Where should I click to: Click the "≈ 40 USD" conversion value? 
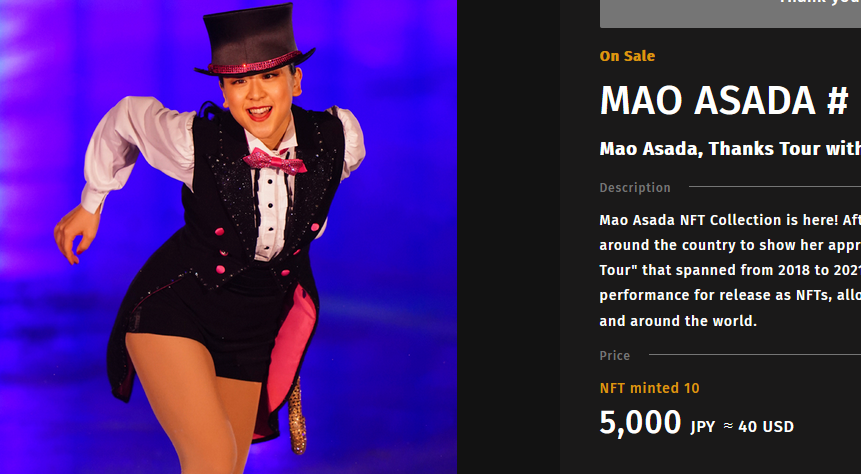pyautogui.click(x=758, y=426)
